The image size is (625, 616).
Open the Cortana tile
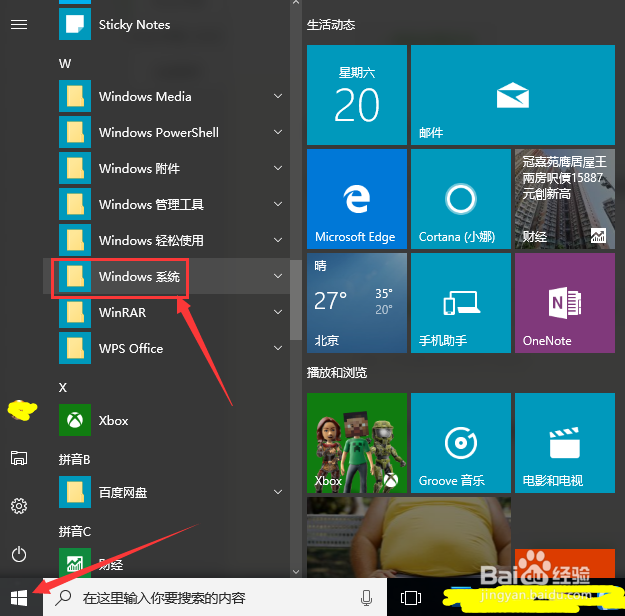(x=461, y=199)
